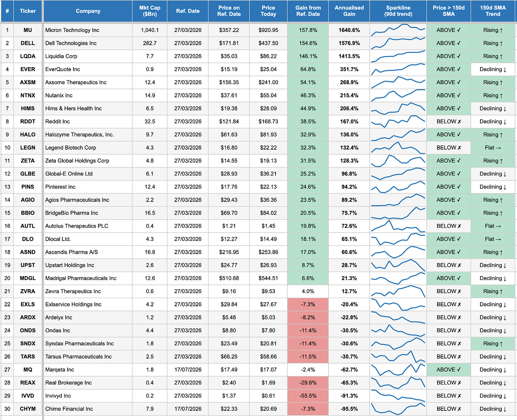The image size is (517, 420).
Task: Select the -55.5% gain cell
Action: [x=308, y=396]
